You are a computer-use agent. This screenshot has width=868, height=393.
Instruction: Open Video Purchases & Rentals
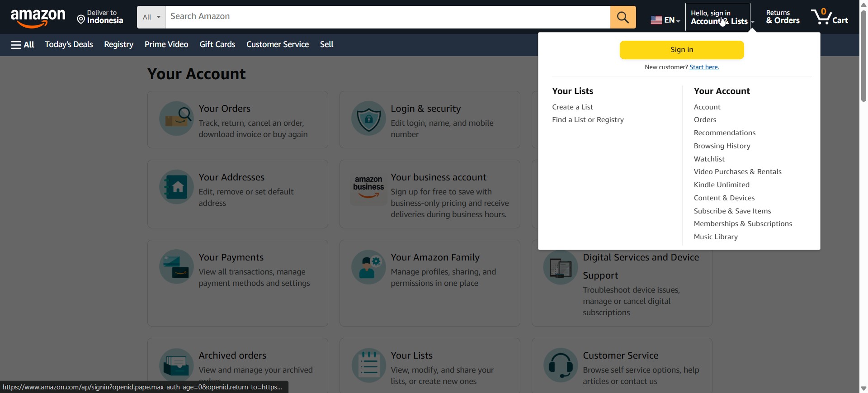point(737,172)
